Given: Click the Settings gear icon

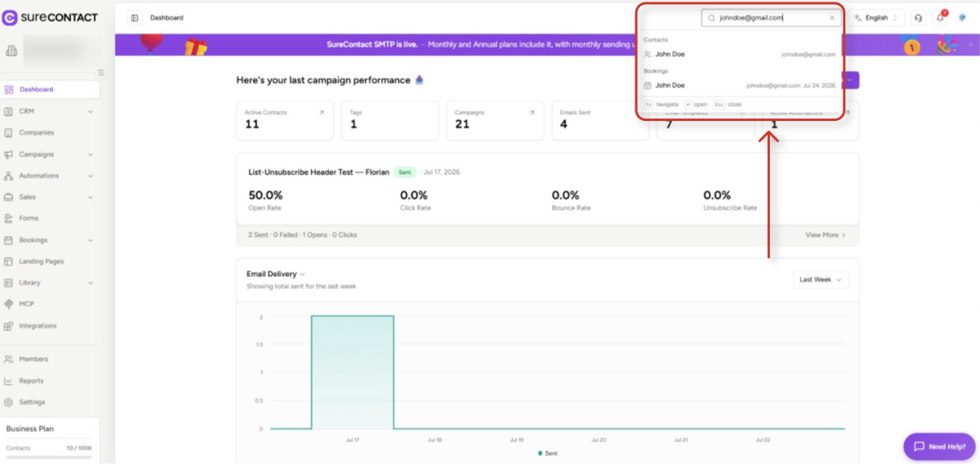Looking at the screenshot, I should coord(9,402).
